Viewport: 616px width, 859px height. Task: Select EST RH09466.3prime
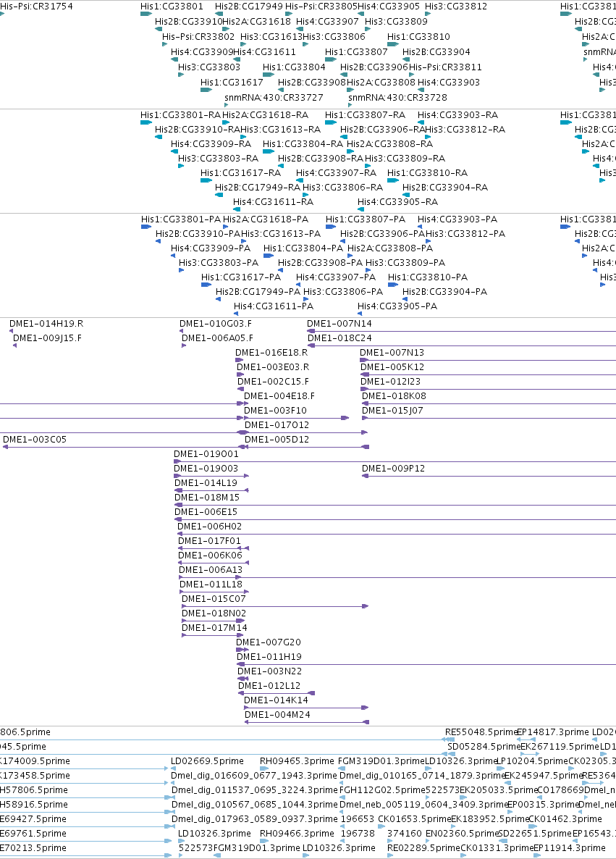pyautogui.click(x=297, y=834)
